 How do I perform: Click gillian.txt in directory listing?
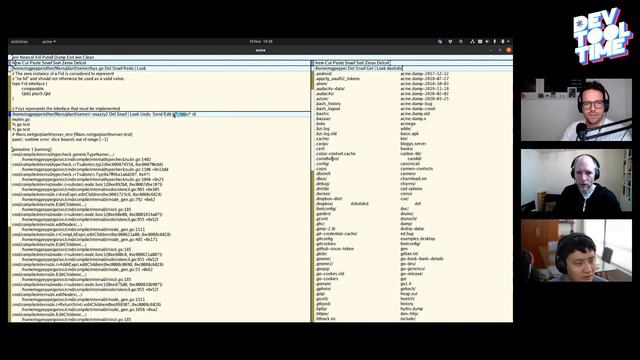point(409,253)
